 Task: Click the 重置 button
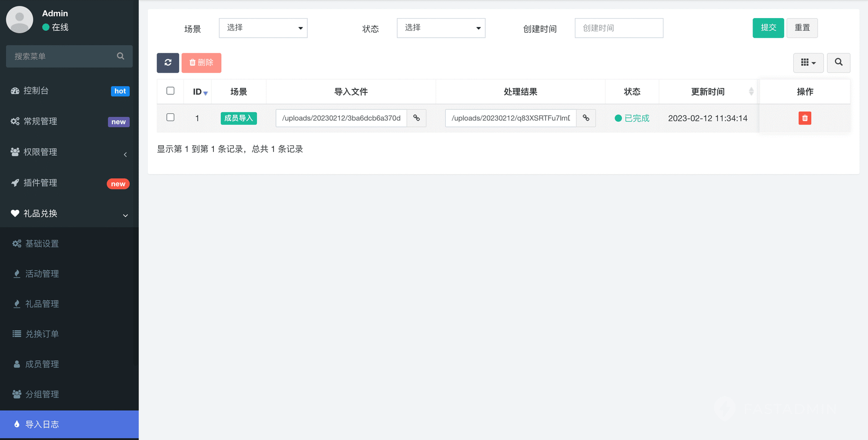click(801, 28)
